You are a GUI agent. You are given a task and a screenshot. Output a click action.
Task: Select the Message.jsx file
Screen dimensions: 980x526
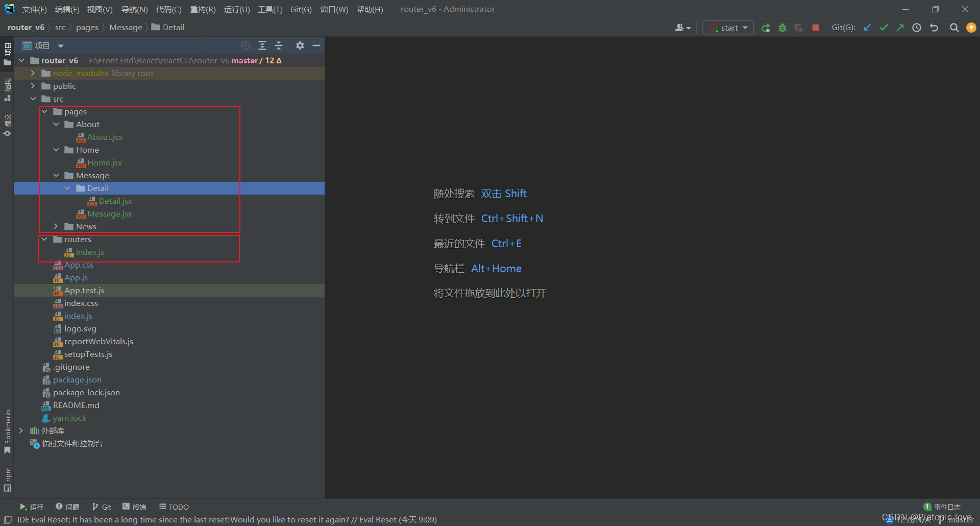109,213
